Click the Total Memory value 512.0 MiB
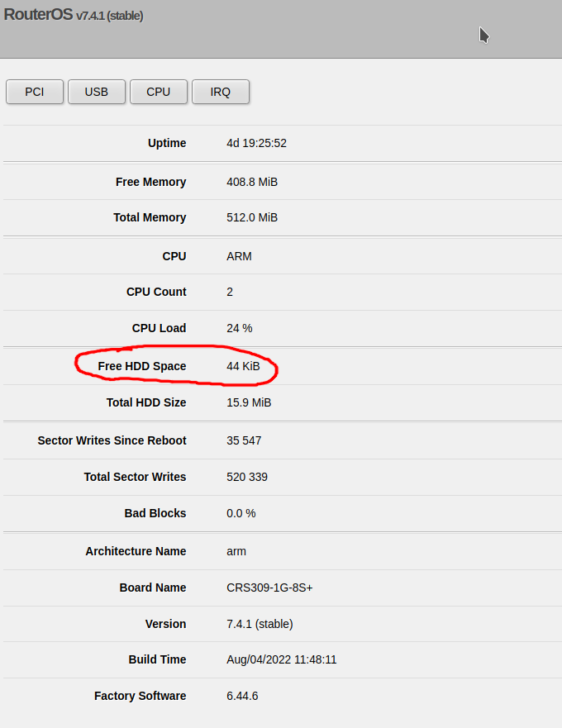This screenshot has height=728, width=562. pyautogui.click(x=252, y=218)
